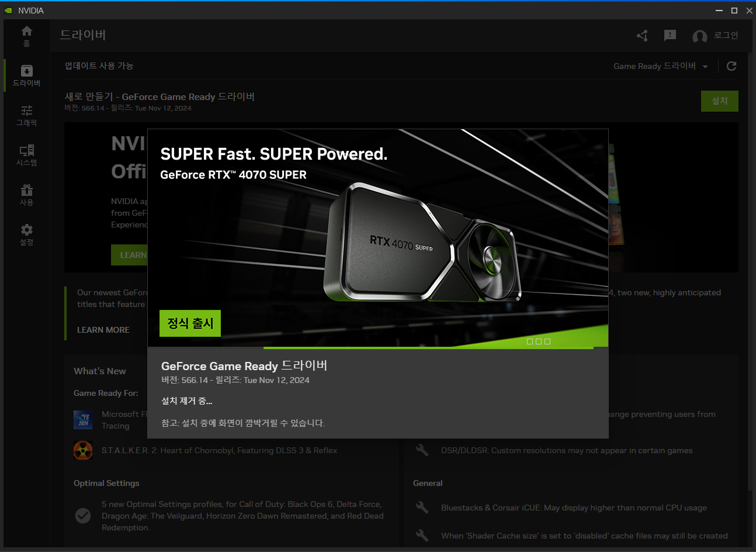This screenshot has height=552, width=756.
Task: Click wrench icon beside Shader Cache size
Action: point(422,536)
